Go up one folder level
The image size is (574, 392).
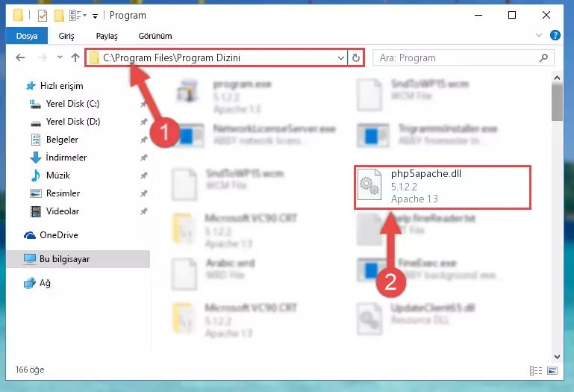[x=75, y=57]
